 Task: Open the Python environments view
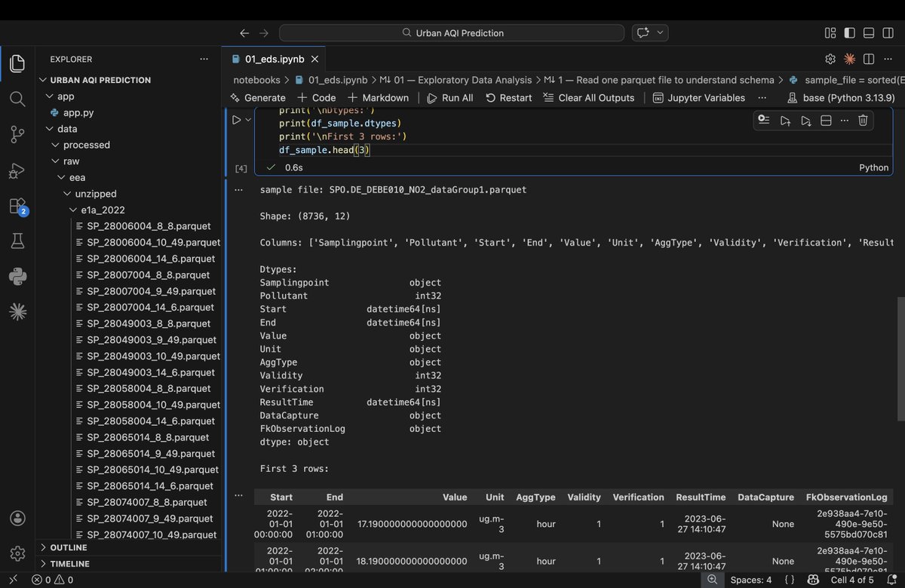click(17, 276)
